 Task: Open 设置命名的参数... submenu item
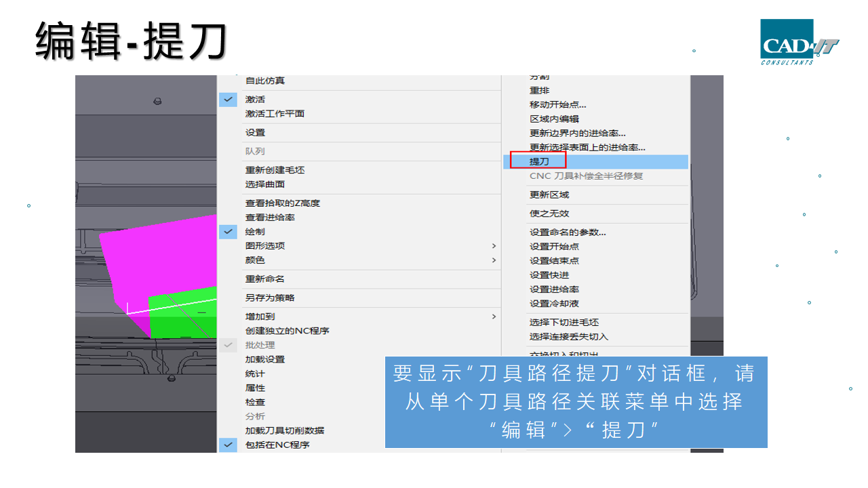(568, 232)
